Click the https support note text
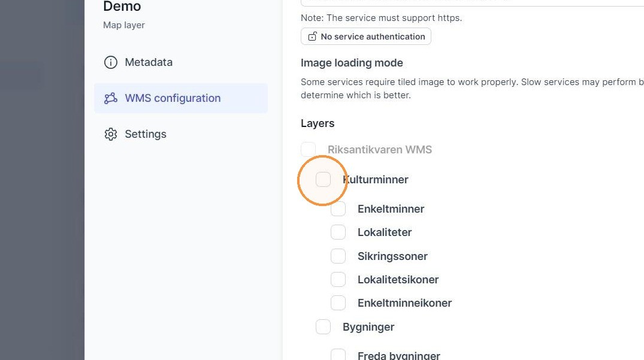Image resolution: width=644 pixels, height=360 pixels. (381, 18)
